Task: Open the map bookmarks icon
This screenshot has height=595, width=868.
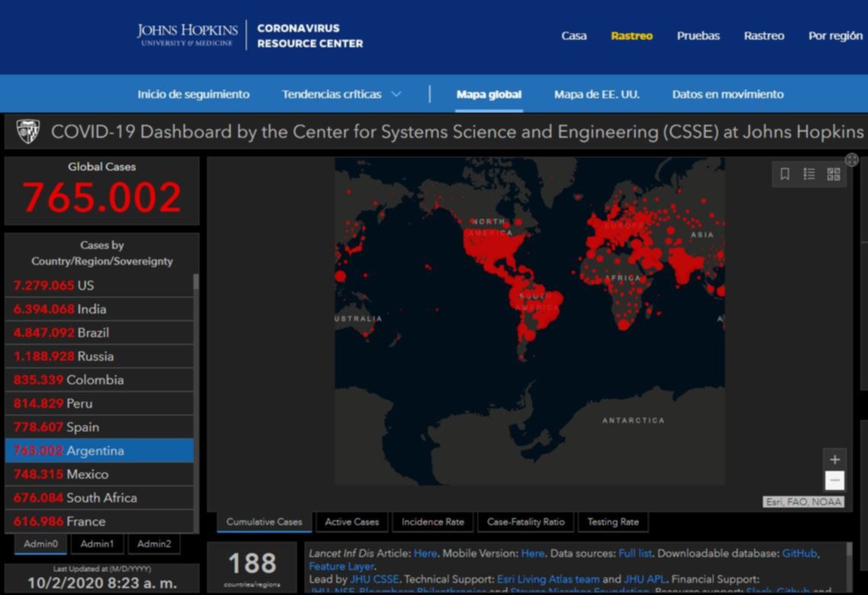Action: click(x=784, y=174)
